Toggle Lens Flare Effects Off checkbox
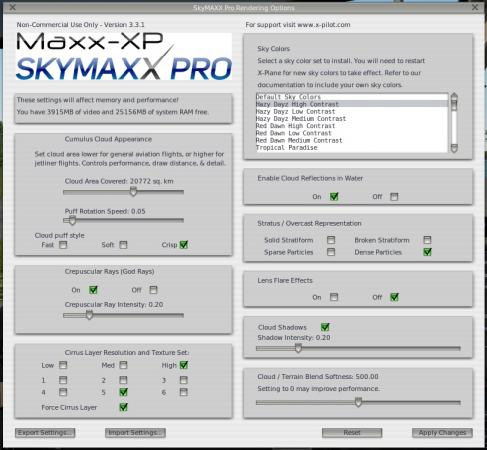This screenshot has height=450, width=487. tap(394, 297)
